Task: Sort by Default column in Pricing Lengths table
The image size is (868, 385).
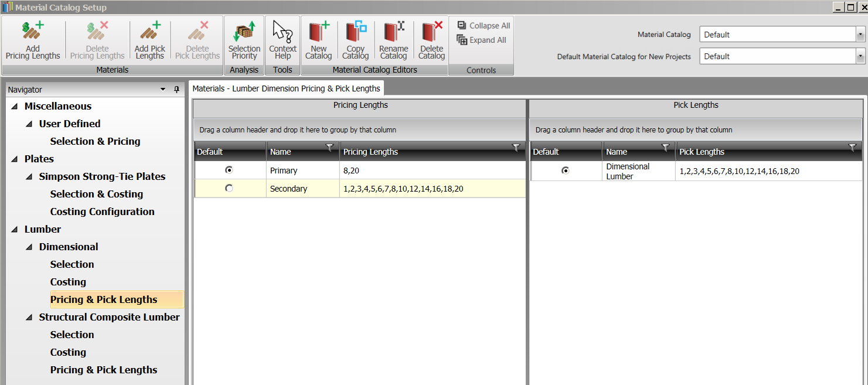Action: [230, 152]
